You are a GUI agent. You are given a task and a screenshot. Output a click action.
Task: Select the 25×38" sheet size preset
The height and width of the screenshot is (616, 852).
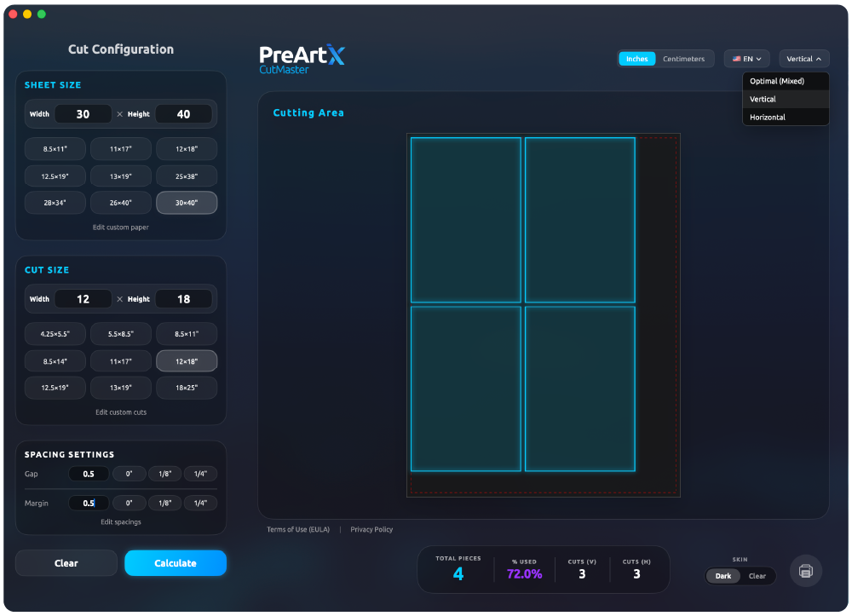[x=186, y=176]
